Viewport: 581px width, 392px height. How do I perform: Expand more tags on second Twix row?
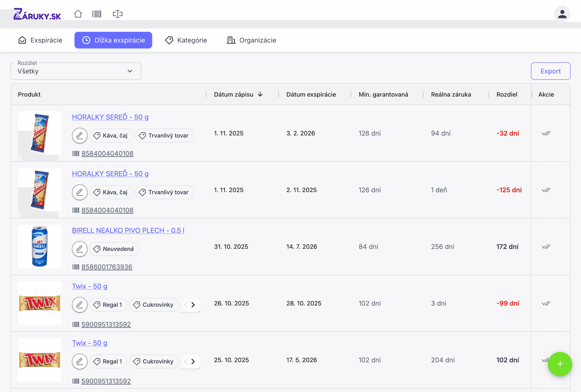(193, 361)
